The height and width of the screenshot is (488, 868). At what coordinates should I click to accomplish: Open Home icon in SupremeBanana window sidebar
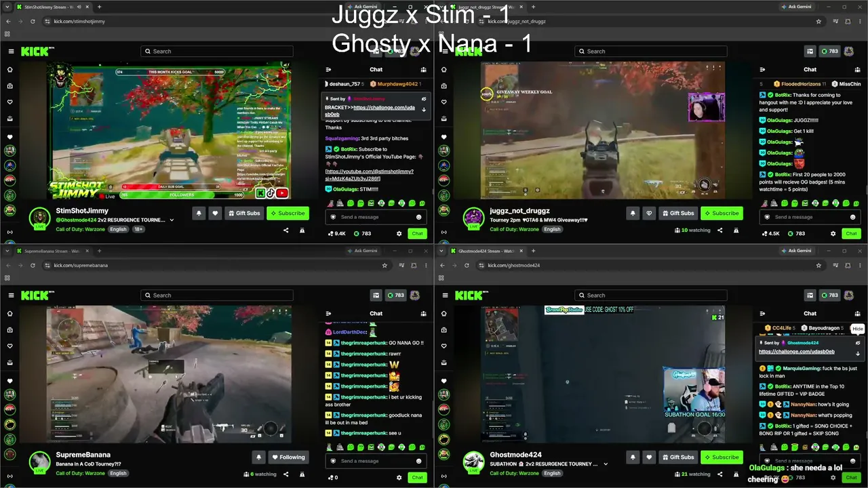pos(10,313)
